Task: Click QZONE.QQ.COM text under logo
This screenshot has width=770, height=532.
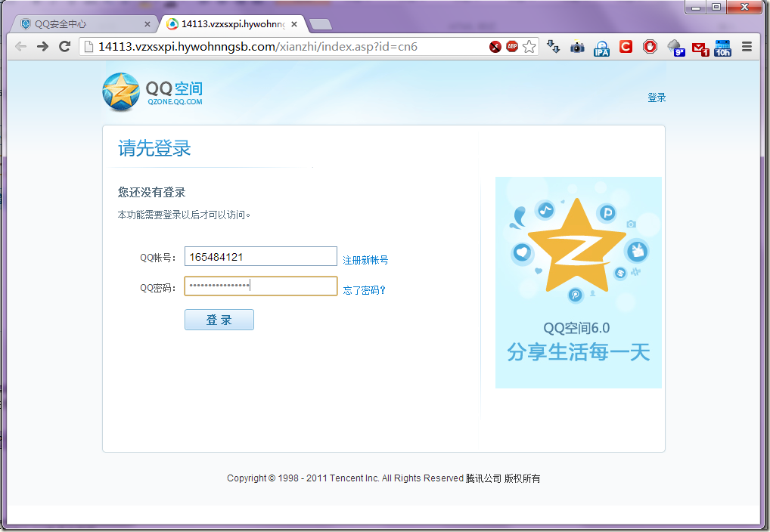Action: coord(175,101)
